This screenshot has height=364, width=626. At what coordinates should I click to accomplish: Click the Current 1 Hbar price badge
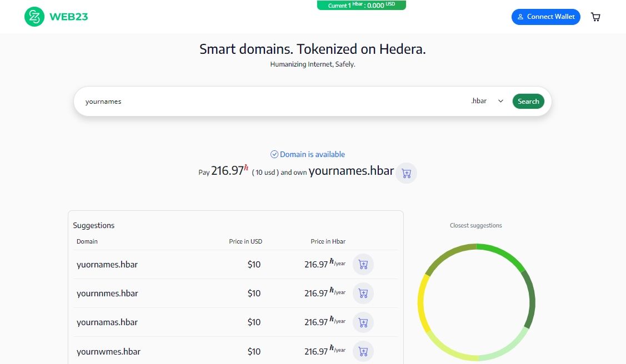pos(361,5)
